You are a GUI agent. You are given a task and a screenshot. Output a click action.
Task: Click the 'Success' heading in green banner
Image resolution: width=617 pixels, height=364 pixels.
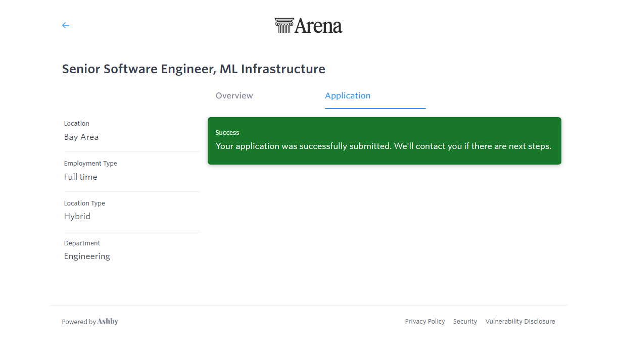(x=227, y=133)
